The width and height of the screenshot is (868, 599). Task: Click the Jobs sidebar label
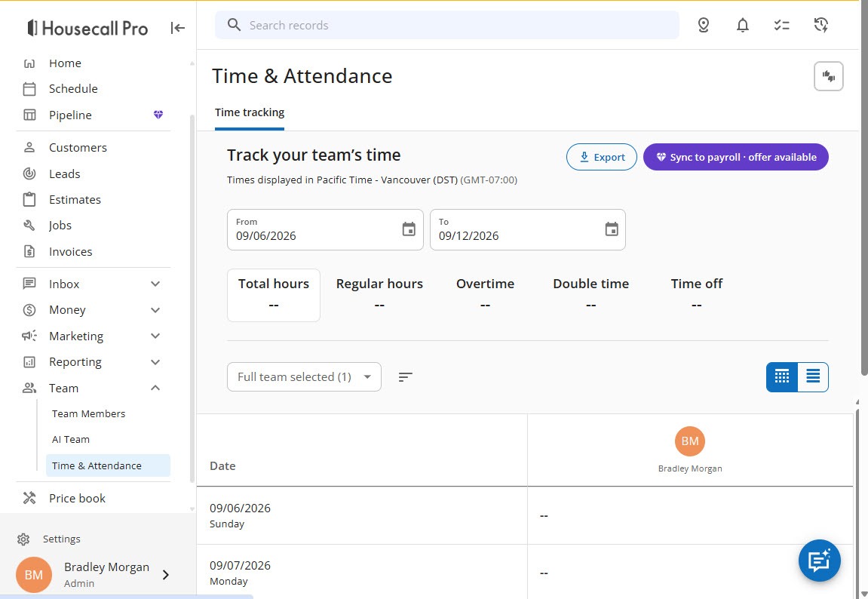click(x=60, y=226)
